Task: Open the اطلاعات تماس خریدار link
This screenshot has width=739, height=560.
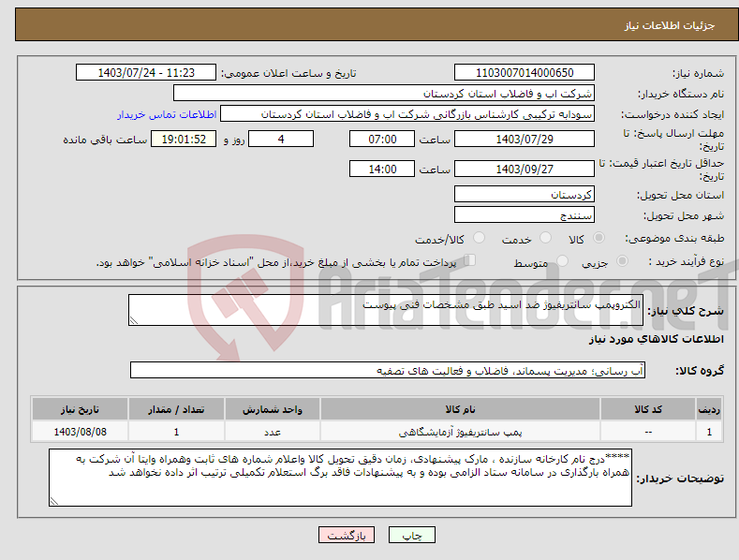Action: pos(167,114)
